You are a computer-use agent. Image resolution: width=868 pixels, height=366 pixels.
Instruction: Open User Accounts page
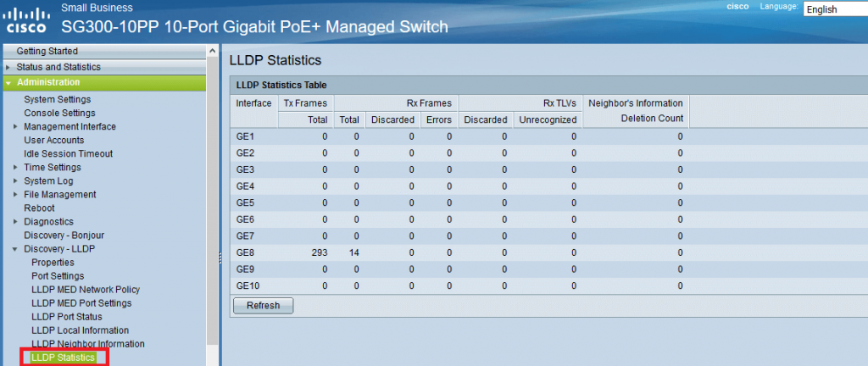pyautogui.click(x=53, y=140)
